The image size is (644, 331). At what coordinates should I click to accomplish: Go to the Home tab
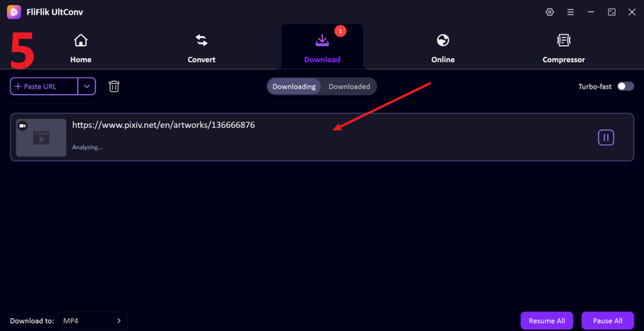coord(80,48)
